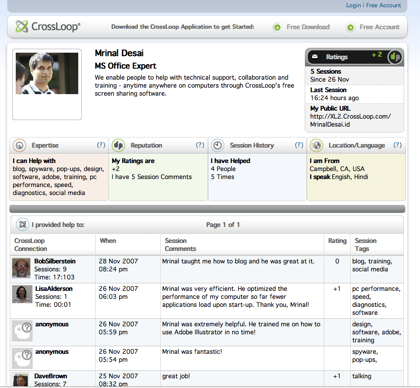Open the Location/Language help (?) link
420x388 pixels.
point(398,145)
